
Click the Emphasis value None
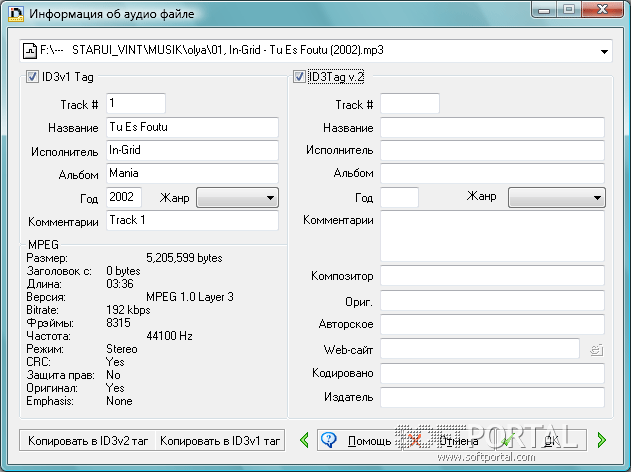(119, 401)
